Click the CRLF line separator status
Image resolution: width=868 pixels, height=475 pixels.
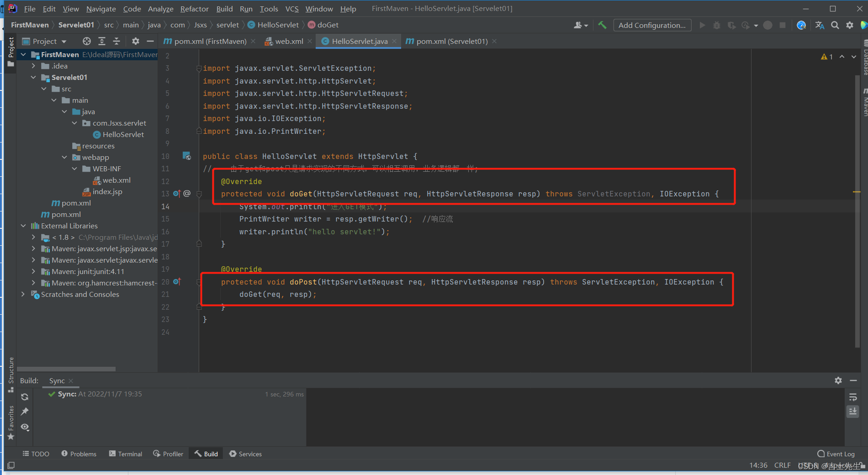[782, 465]
